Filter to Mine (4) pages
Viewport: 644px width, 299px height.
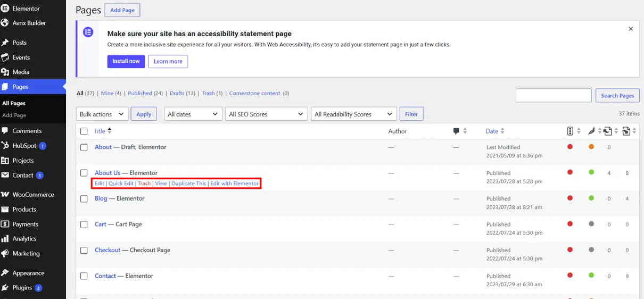(111, 93)
